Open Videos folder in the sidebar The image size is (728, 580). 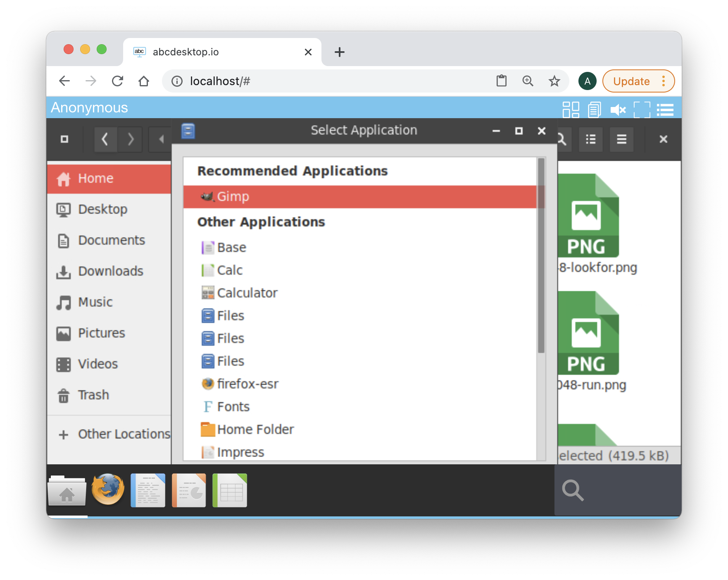pos(109,364)
